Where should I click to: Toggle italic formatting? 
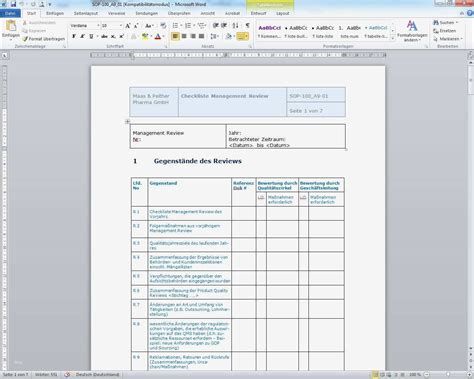point(82,36)
